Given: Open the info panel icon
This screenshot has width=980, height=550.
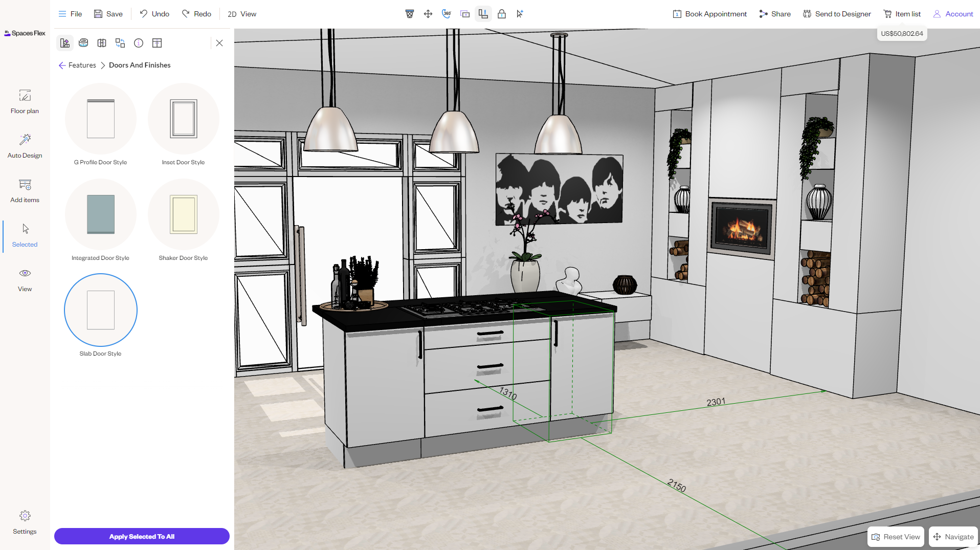Looking at the screenshot, I should coord(139,43).
